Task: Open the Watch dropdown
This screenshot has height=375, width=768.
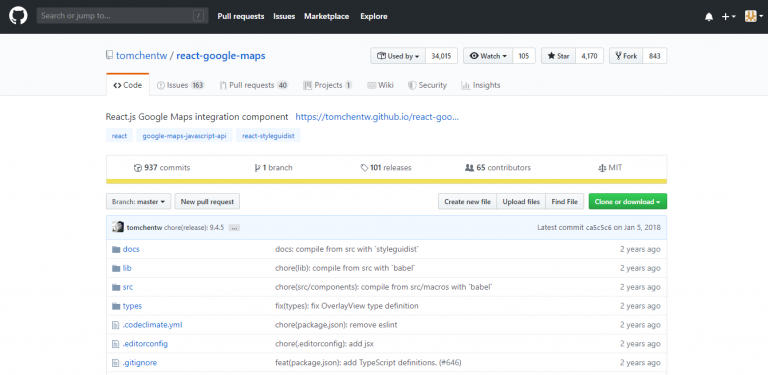Action: 488,56
